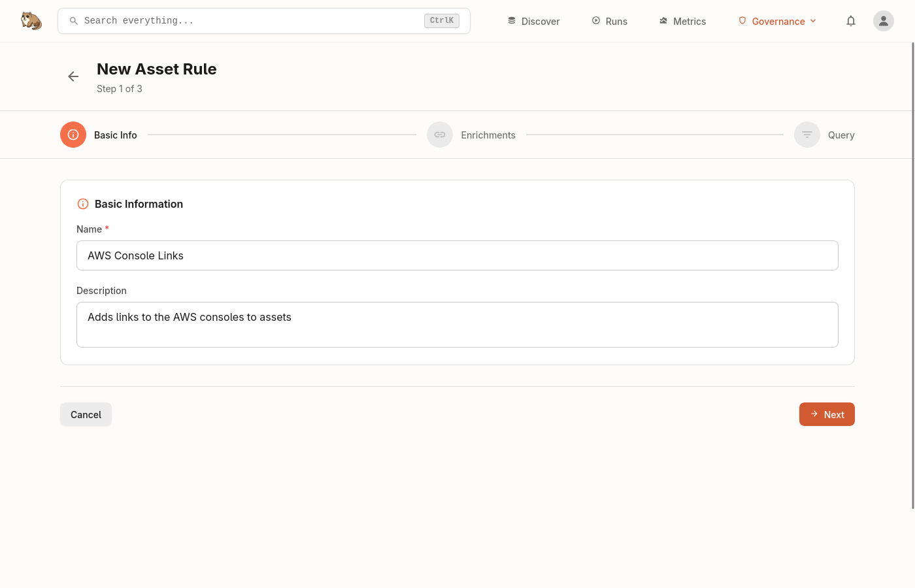Click the back arrow beside New Asset Rule

click(x=73, y=76)
